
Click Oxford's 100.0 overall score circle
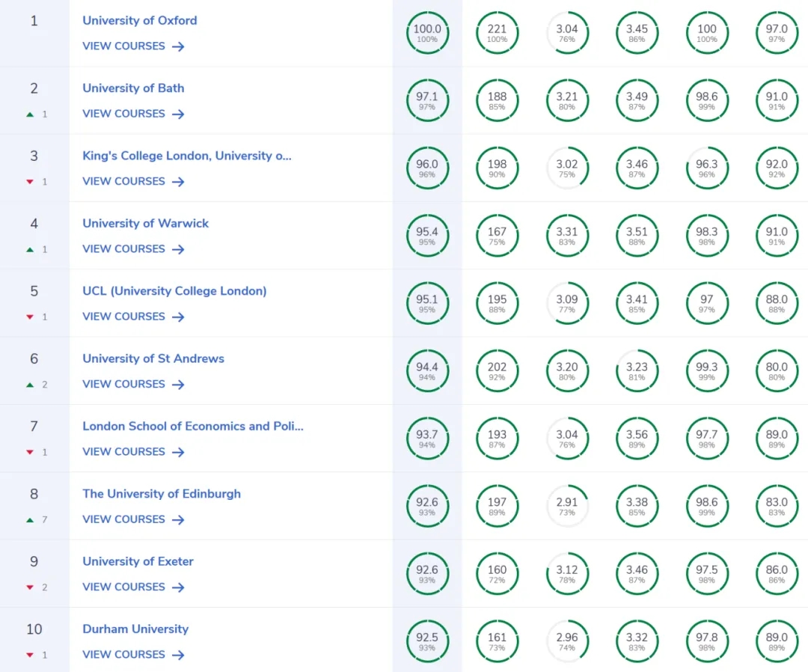pos(427,33)
